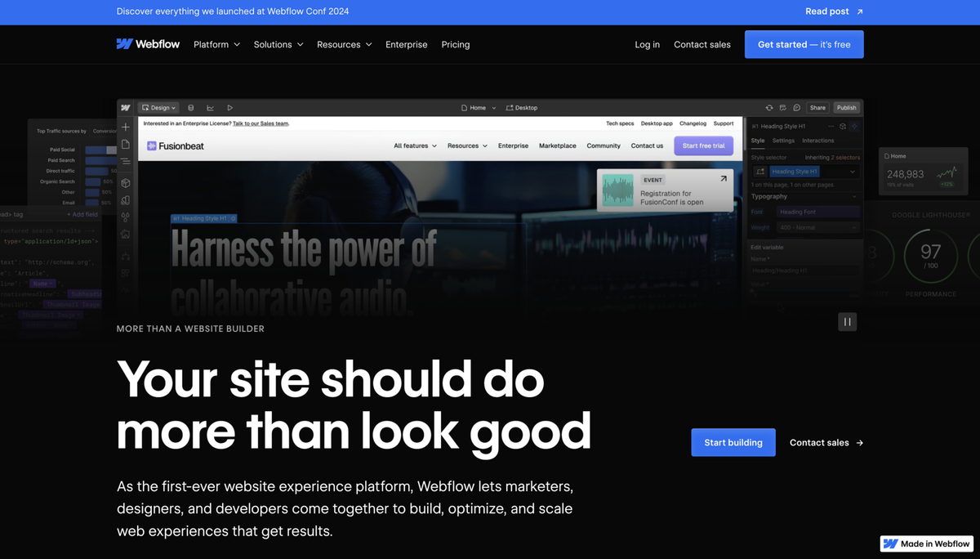Open the Variables icon in Designer sidebar
The width and height of the screenshot is (980, 559).
126,200
